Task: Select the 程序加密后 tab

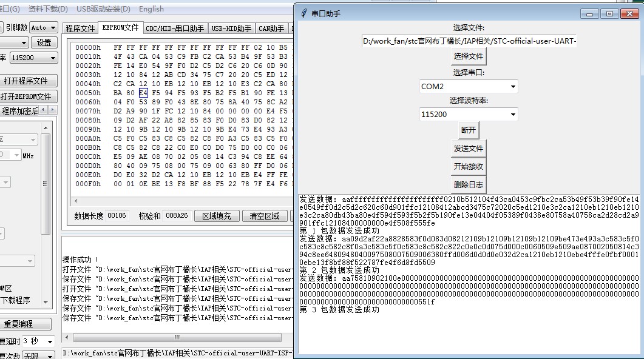Action: [19, 111]
